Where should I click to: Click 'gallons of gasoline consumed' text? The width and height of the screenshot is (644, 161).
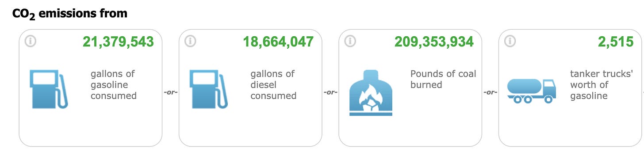(x=114, y=84)
